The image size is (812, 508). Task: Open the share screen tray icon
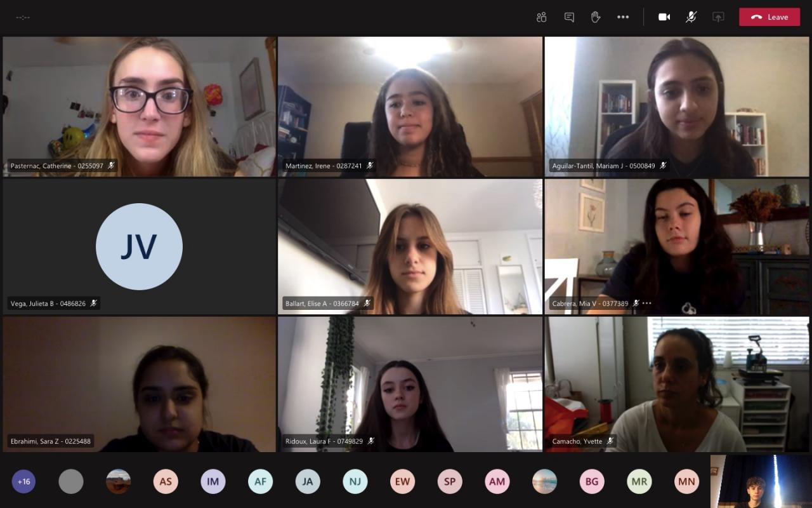click(718, 17)
